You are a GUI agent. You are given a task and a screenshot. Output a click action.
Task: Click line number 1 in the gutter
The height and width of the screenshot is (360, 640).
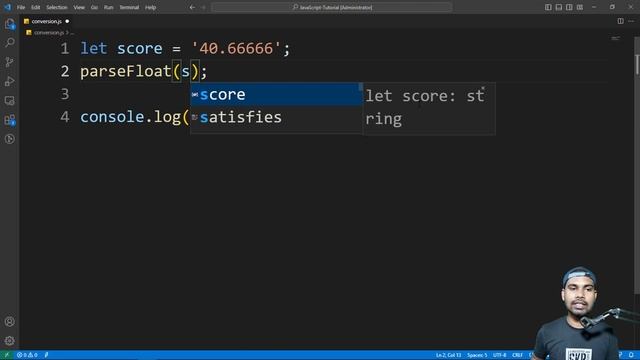(65, 49)
